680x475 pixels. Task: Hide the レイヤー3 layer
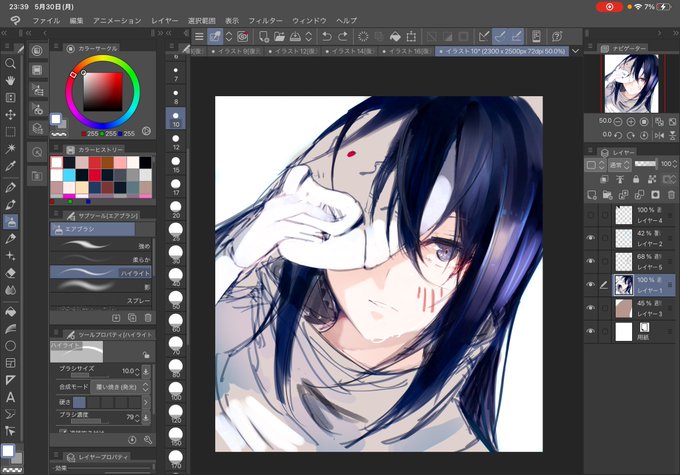591,308
